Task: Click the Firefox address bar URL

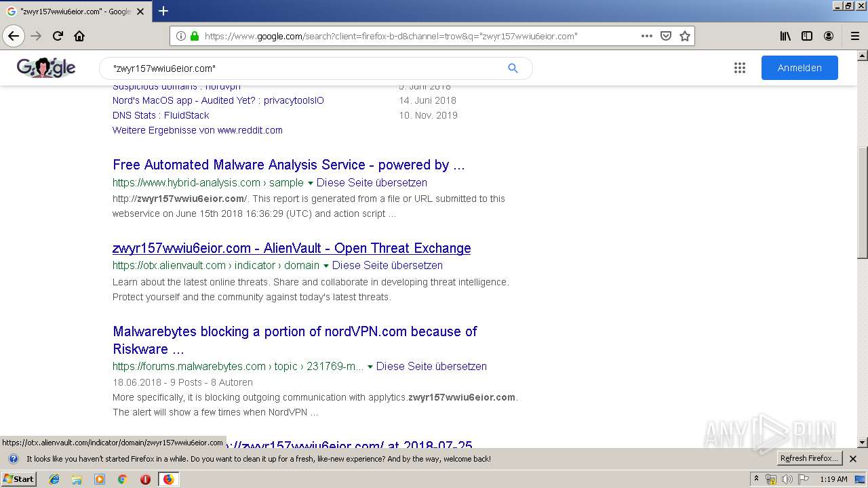Action: tap(391, 36)
